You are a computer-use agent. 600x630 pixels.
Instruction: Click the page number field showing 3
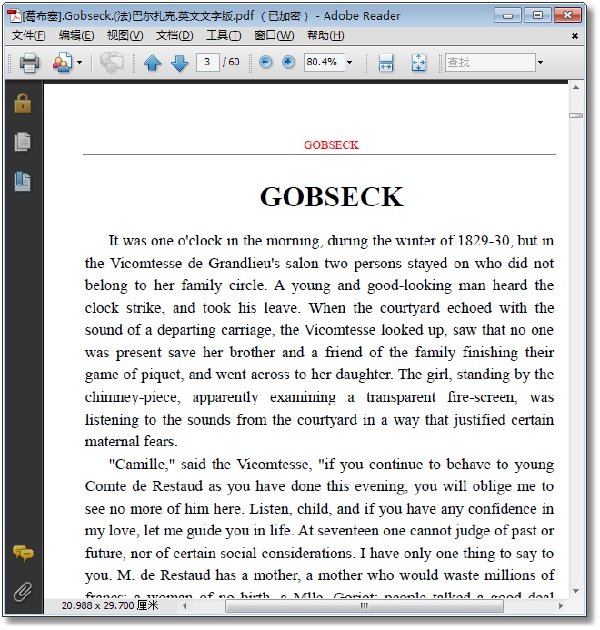coord(207,62)
